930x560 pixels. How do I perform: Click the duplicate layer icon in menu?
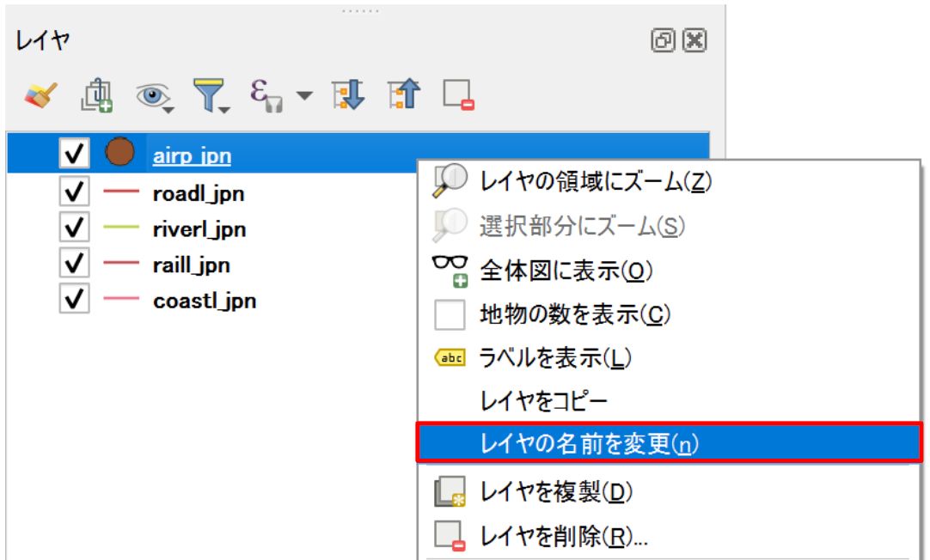pyautogui.click(x=450, y=492)
